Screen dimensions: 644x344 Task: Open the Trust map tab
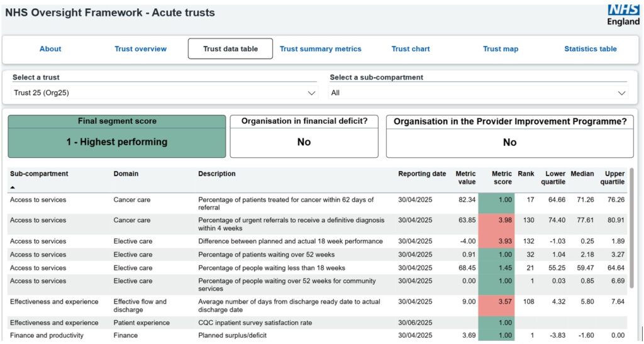point(500,49)
